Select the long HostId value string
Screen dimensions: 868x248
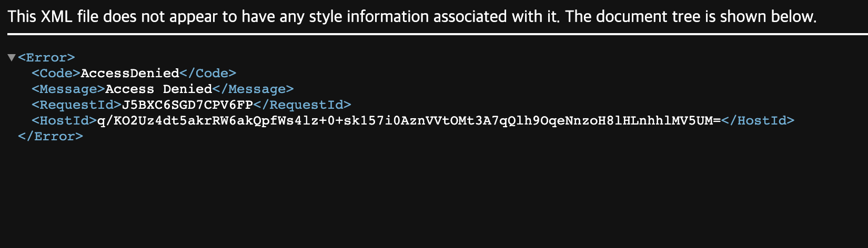click(409, 120)
